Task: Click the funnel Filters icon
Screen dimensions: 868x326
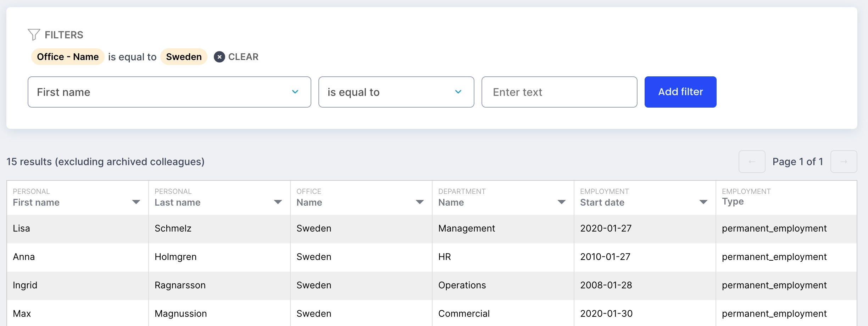Action: pos(34,35)
